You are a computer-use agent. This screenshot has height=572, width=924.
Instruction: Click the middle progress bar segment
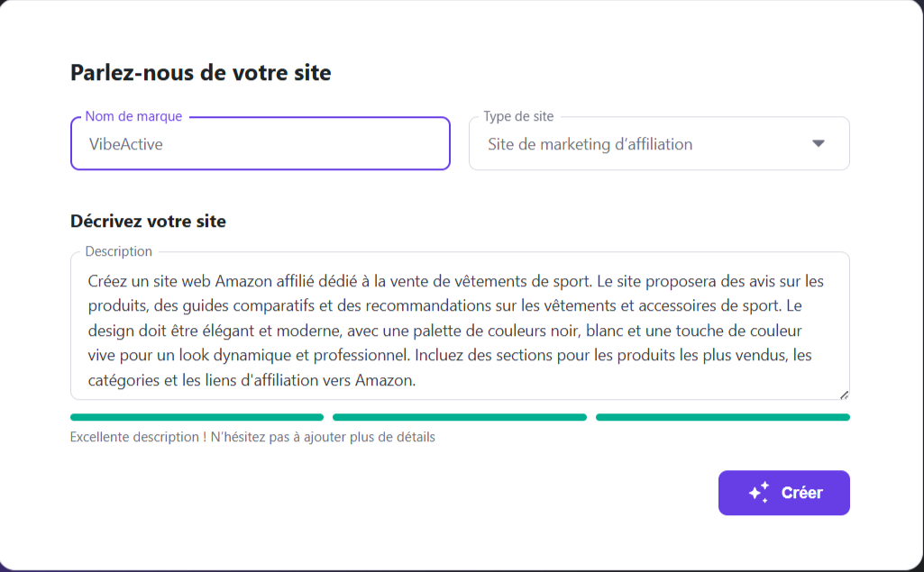pos(460,417)
